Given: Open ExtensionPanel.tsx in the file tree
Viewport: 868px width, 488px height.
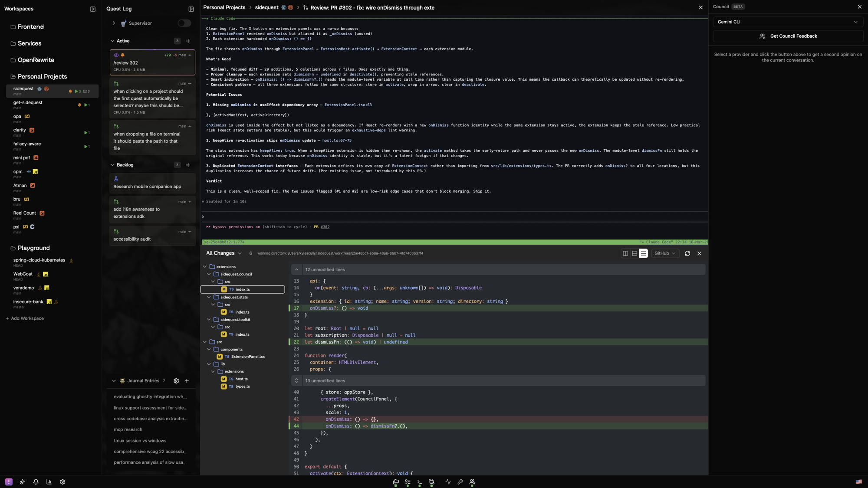Looking at the screenshot, I should point(248,357).
